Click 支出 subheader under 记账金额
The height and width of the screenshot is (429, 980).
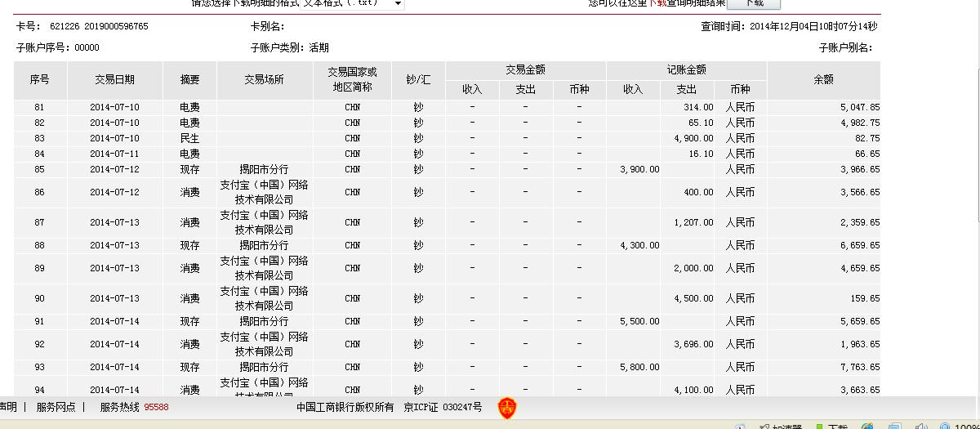[x=687, y=90]
